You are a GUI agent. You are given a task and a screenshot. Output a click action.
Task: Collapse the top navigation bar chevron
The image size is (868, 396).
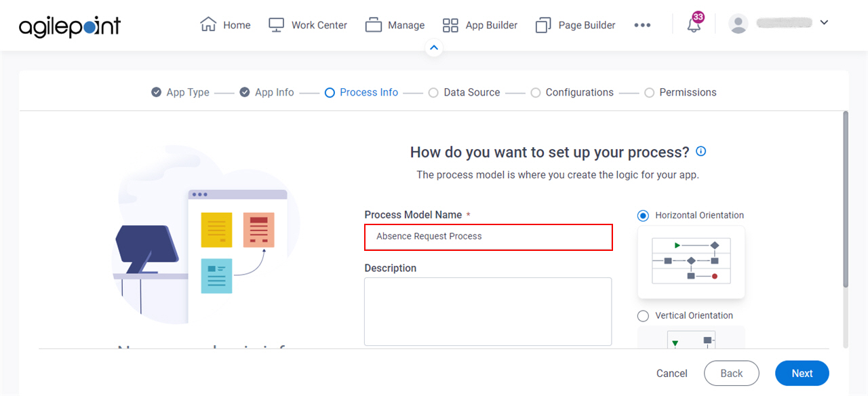point(434,48)
